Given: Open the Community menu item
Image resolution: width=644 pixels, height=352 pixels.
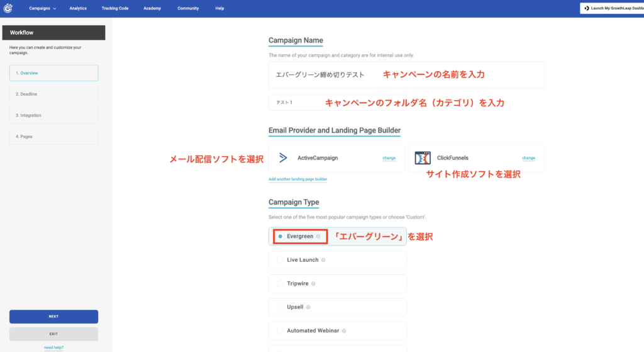Looking at the screenshot, I should tap(188, 8).
